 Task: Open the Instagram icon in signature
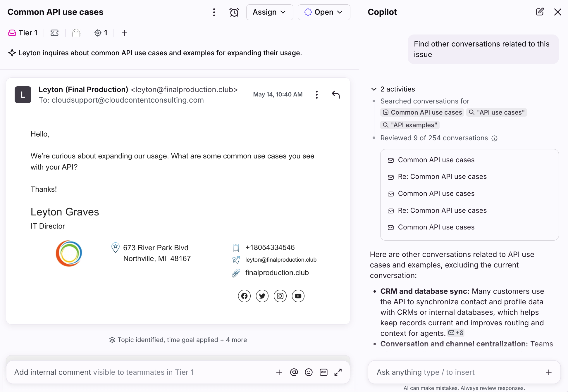point(280,296)
